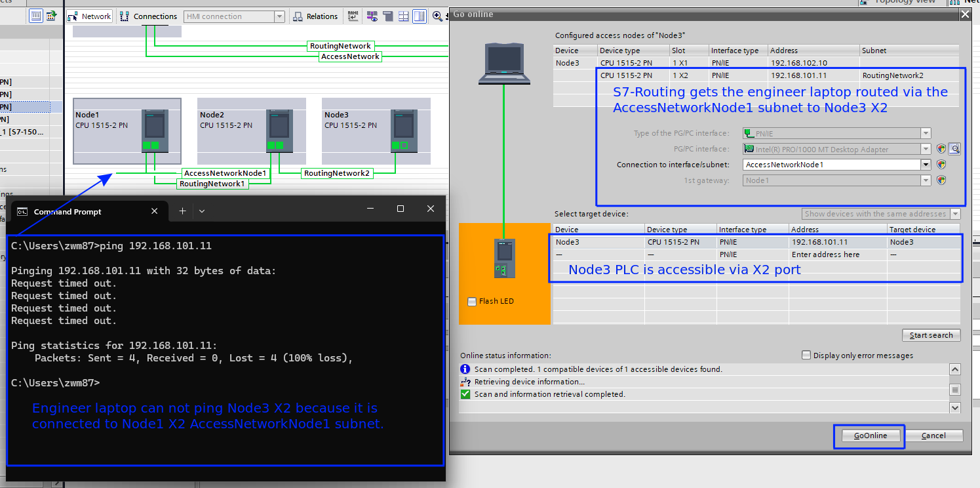Open Connection to interface/subnet dropdown
Viewport: 980px width, 488px height.
(925, 165)
